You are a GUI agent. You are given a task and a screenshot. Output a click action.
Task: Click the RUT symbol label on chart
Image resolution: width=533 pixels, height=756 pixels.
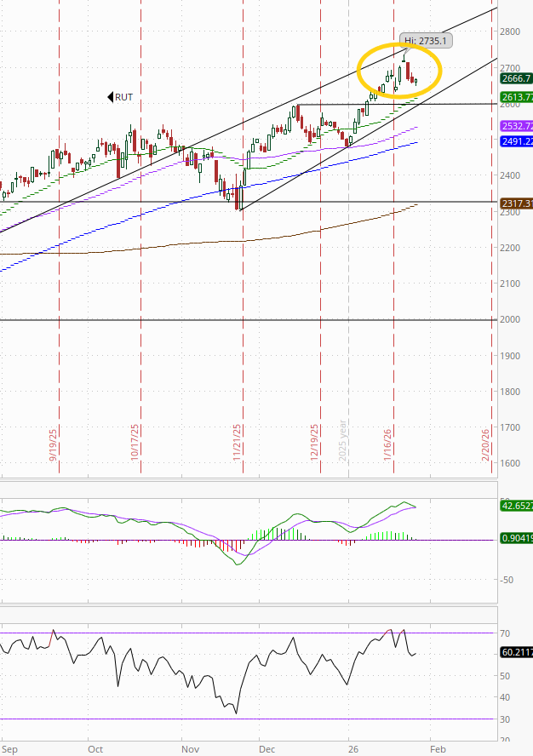(124, 97)
